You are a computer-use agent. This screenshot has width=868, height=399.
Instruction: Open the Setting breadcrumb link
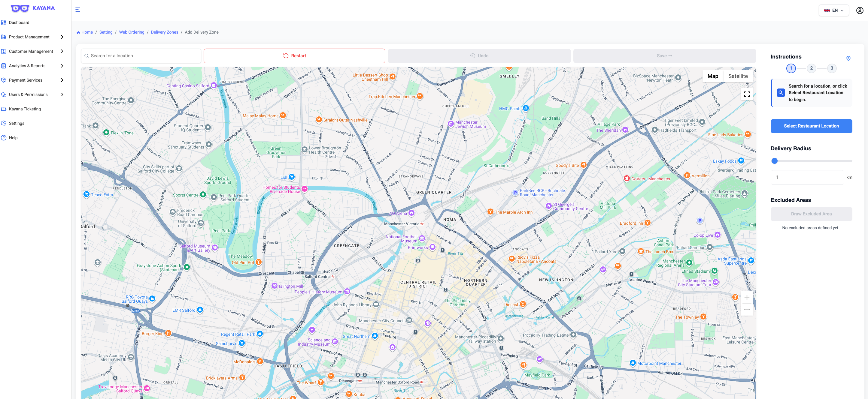coord(106,32)
